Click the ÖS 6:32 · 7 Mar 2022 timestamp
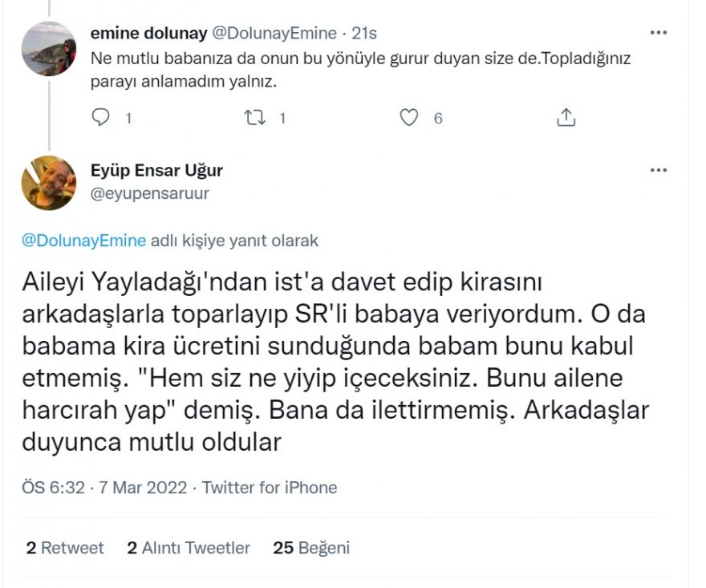The image size is (706, 588). (104, 488)
